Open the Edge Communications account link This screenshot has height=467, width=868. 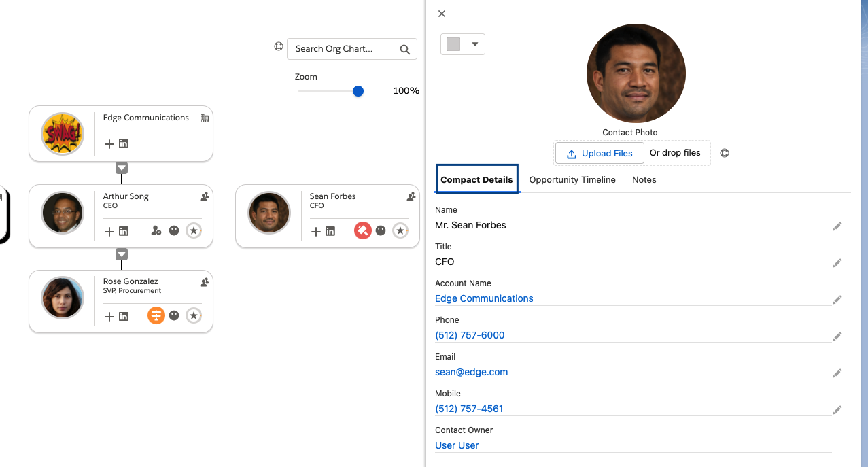point(484,298)
